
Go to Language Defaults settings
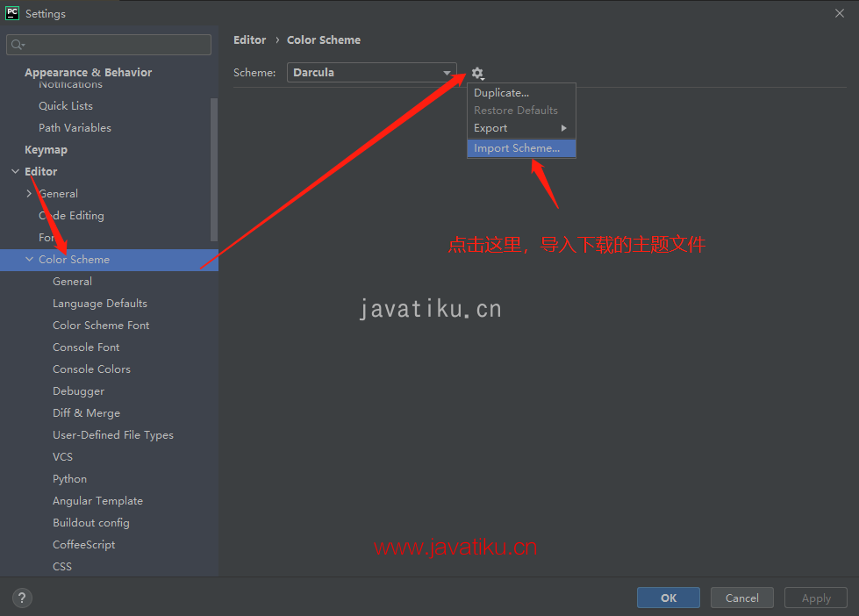point(100,304)
